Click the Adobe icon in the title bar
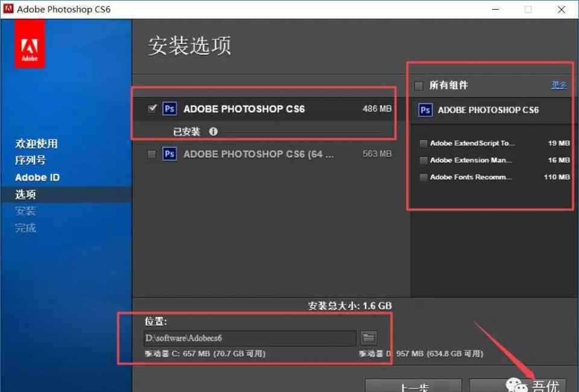This screenshot has width=579, height=392. coord(8,9)
